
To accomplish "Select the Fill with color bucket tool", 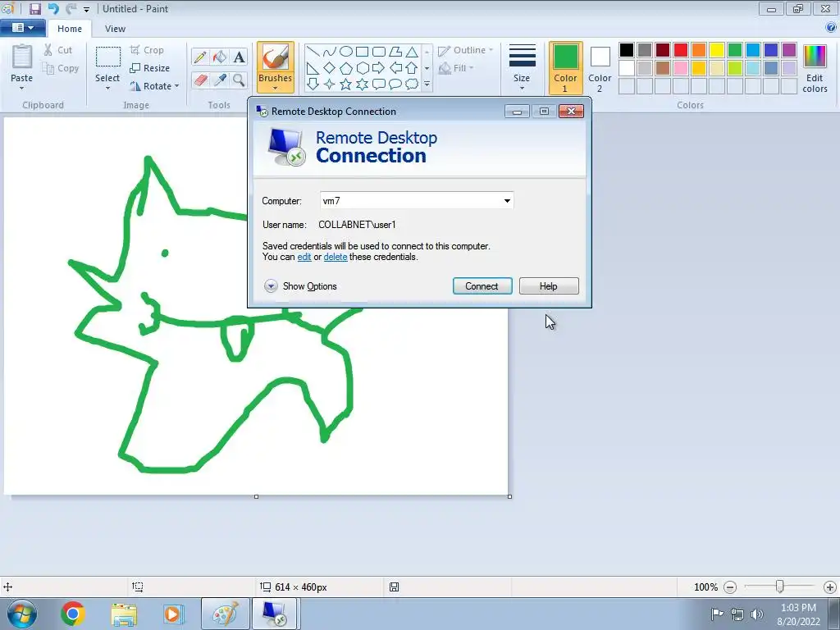I will (x=219, y=57).
